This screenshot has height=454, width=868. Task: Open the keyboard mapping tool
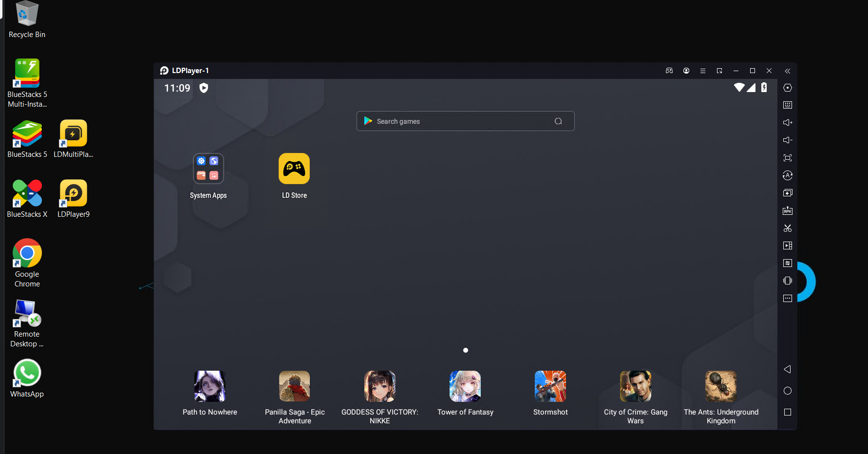pos(788,105)
